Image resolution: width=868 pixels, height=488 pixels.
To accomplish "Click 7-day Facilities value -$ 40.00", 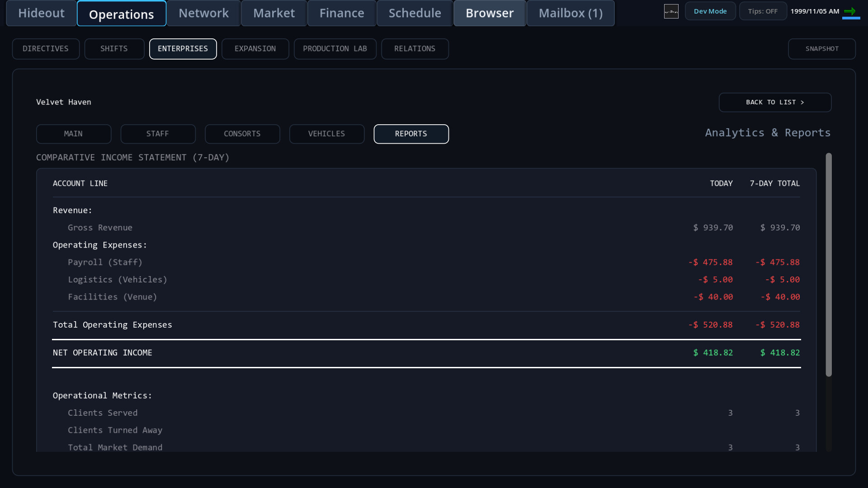I will point(780,297).
